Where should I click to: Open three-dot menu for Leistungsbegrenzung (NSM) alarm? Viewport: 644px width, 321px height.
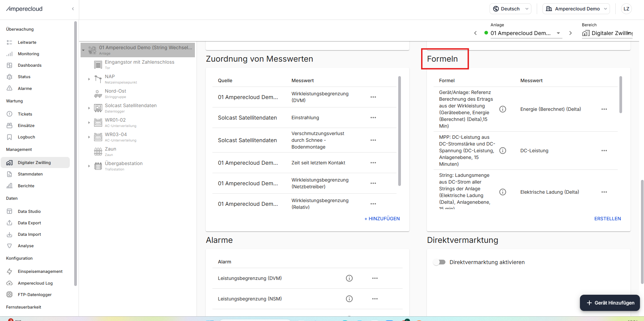tap(375, 299)
